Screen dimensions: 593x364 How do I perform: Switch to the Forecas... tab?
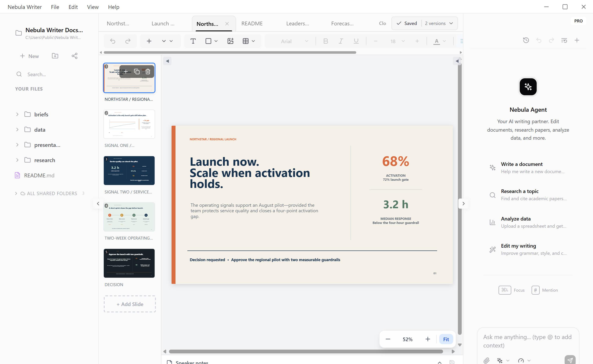(342, 23)
